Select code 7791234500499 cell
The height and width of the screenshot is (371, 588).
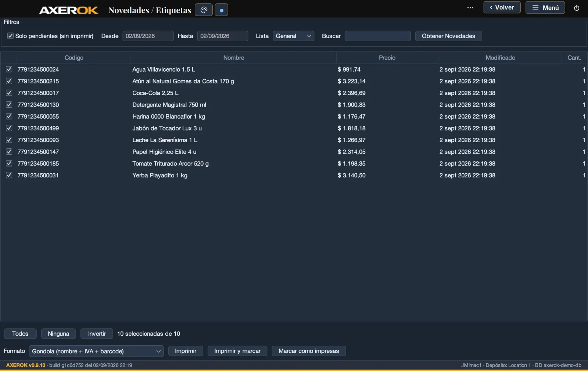pos(38,128)
